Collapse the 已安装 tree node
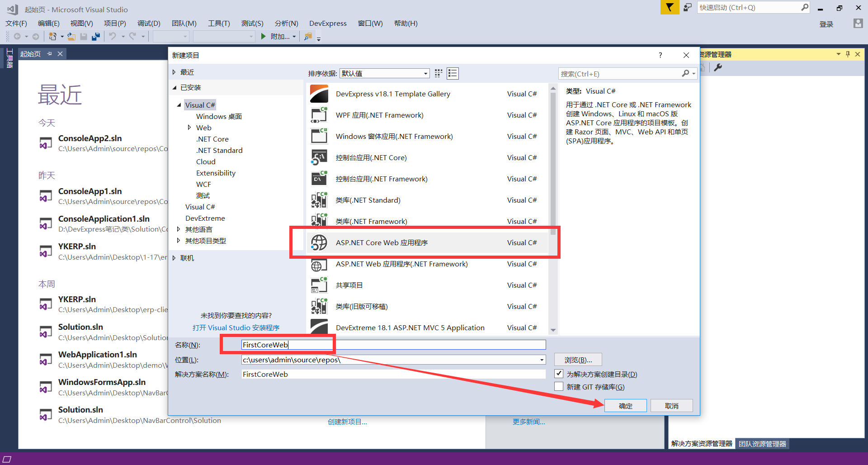 174,87
